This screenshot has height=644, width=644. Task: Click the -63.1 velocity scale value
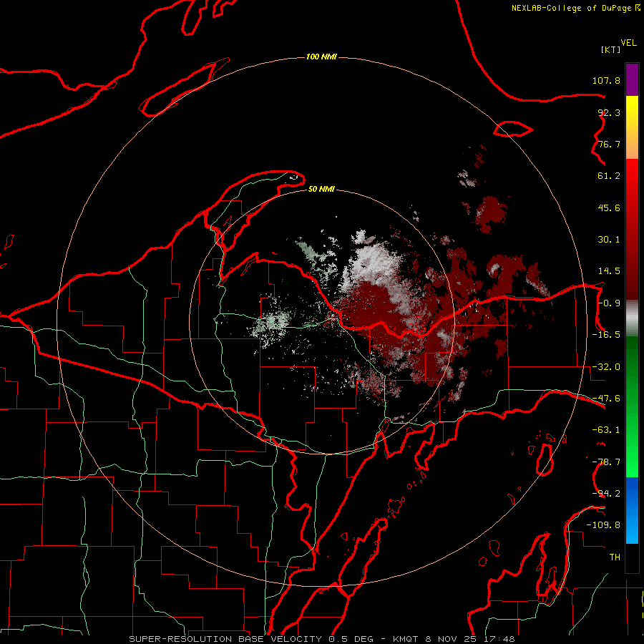[606, 430]
